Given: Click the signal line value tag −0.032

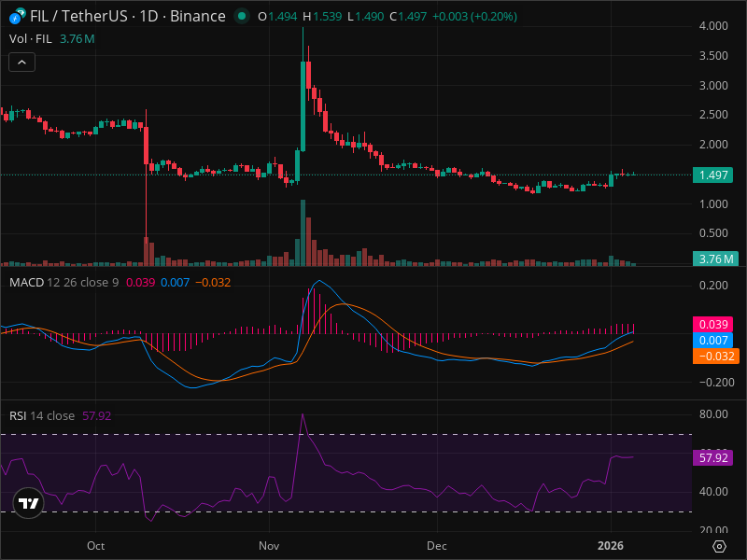Looking at the screenshot, I should tap(716, 357).
